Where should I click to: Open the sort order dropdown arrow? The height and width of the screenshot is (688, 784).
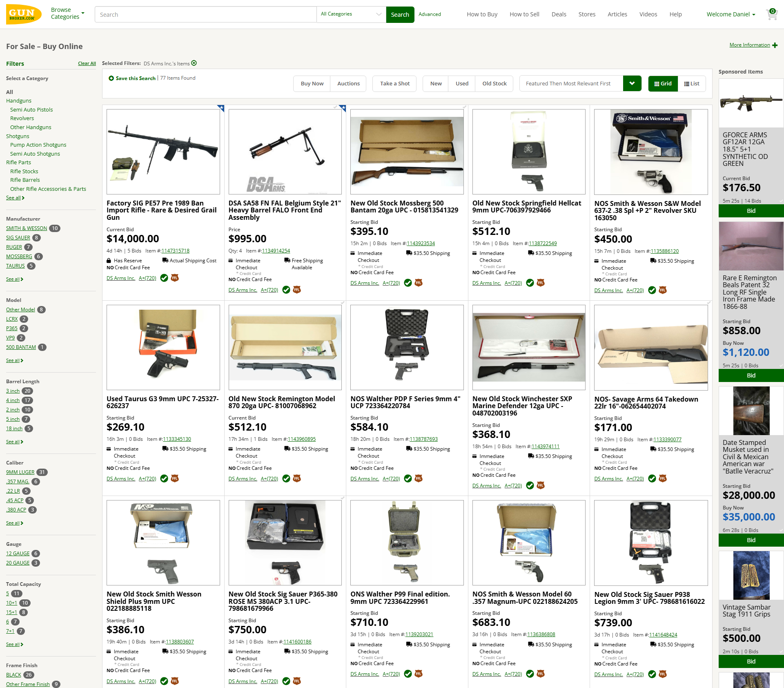click(x=632, y=83)
